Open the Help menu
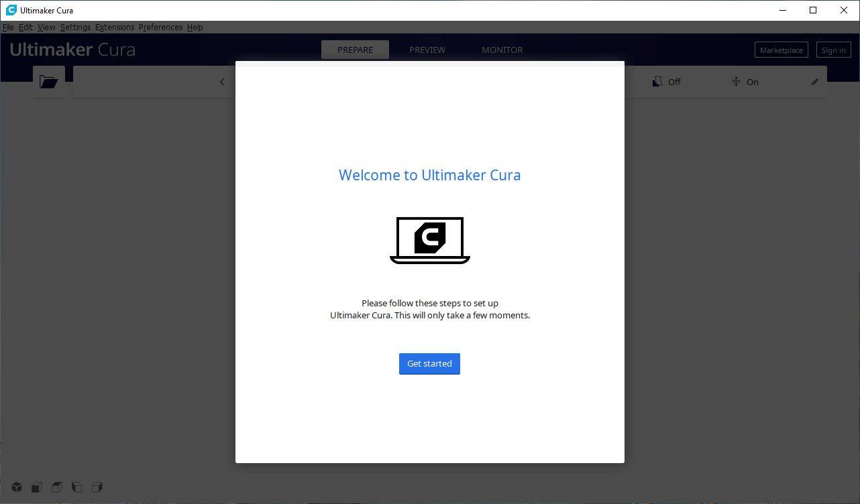Viewport: 860px width, 504px height. pos(195,27)
